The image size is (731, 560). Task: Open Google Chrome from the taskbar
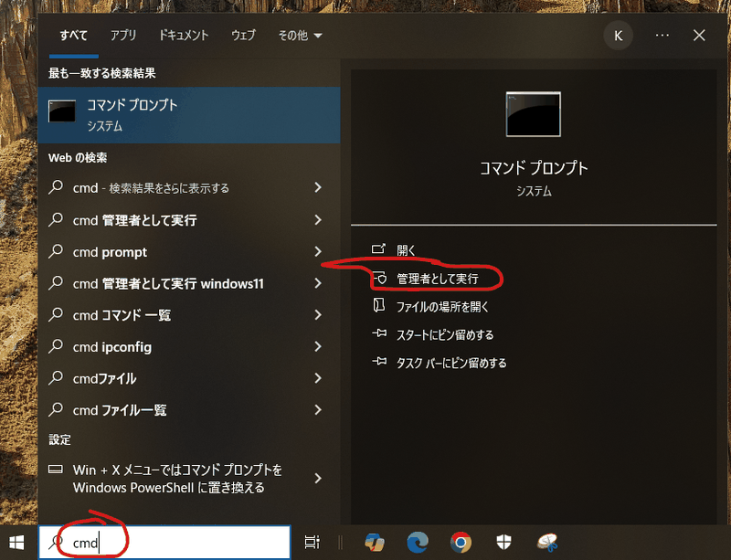(461, 543)
